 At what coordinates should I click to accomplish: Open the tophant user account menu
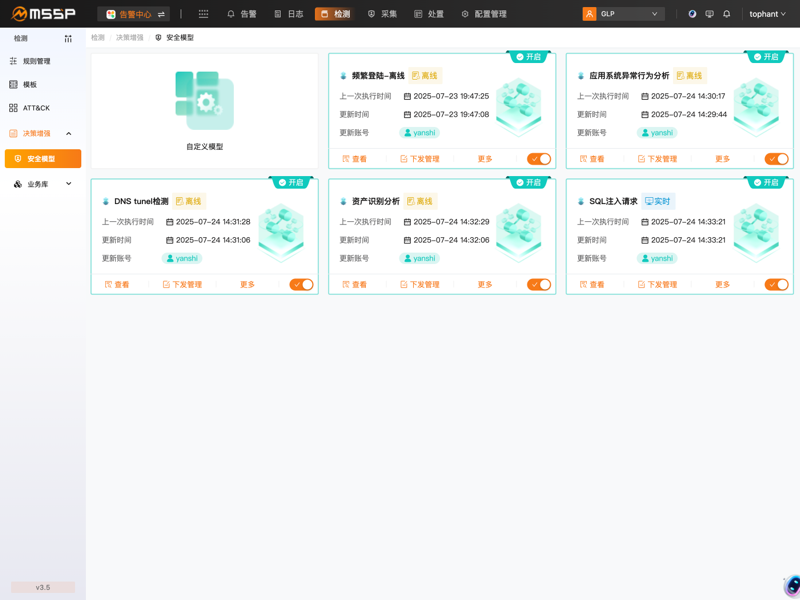[763, 14]
